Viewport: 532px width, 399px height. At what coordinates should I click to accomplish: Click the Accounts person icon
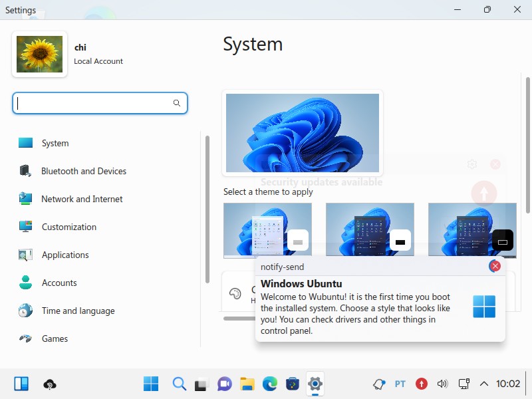(25, 283)
